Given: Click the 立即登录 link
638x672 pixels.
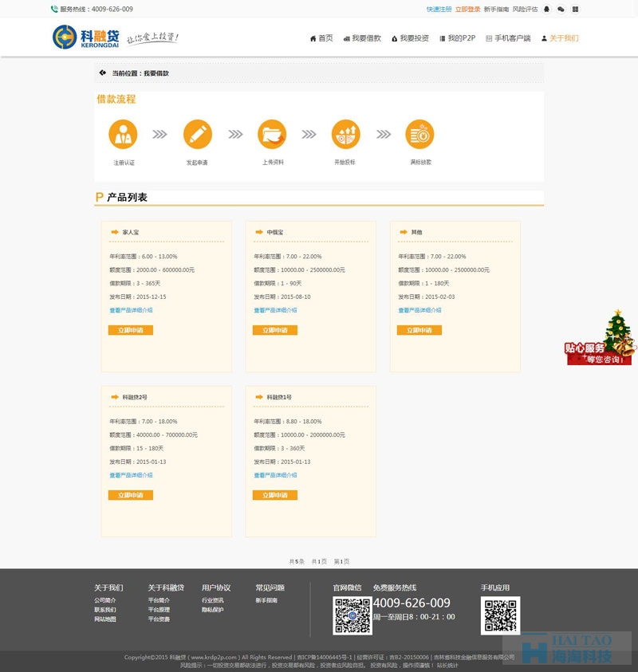Looking at the screenshot, I should pyautogui.click(x=467, y=10).
